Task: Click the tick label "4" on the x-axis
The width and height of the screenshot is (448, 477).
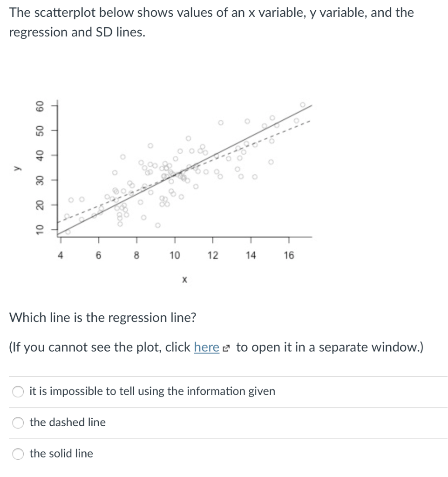Action: coord(61,255)
